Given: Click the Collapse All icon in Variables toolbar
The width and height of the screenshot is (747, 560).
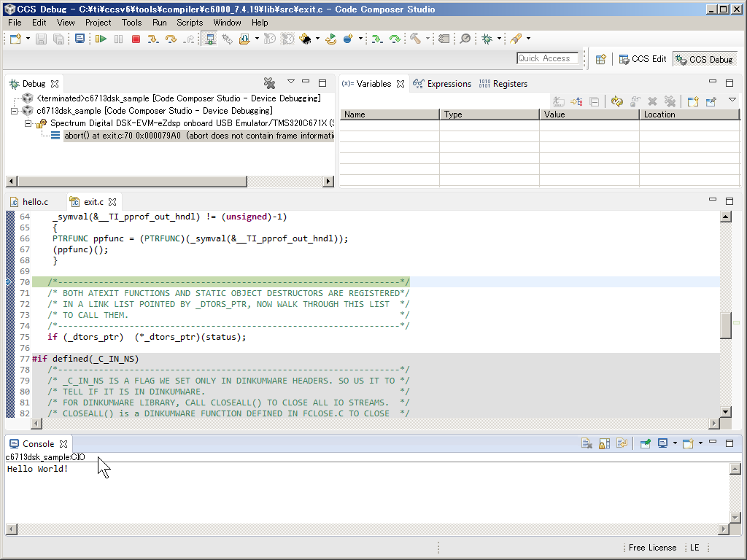Looking at the screenshot, I should tap(594, 101).
